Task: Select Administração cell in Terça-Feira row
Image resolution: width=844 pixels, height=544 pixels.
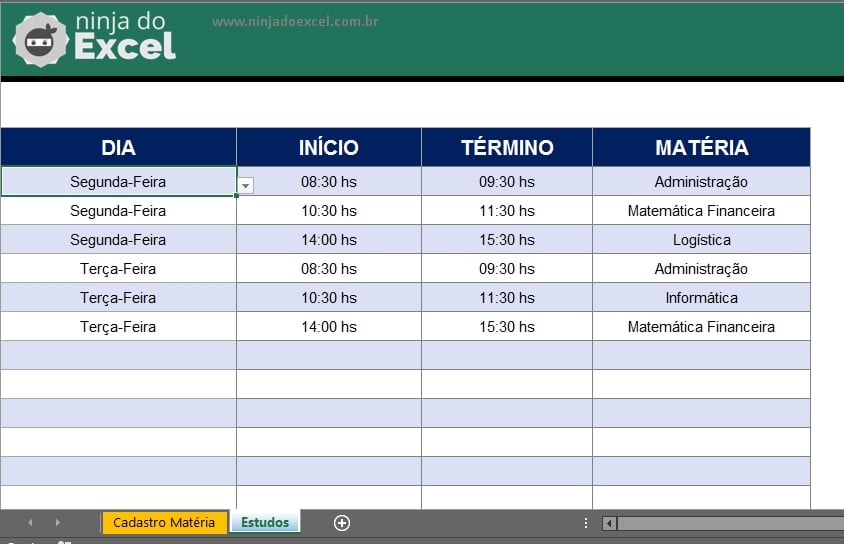Action: coord(701,269)
